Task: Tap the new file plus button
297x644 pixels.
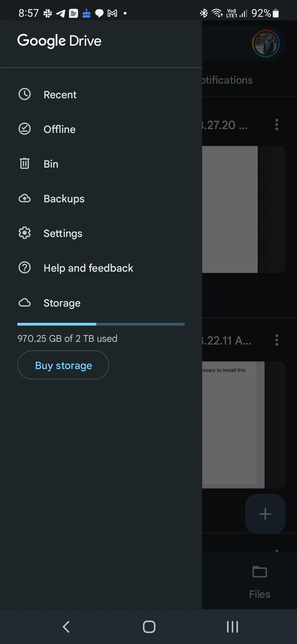Action: pos(265,513)
